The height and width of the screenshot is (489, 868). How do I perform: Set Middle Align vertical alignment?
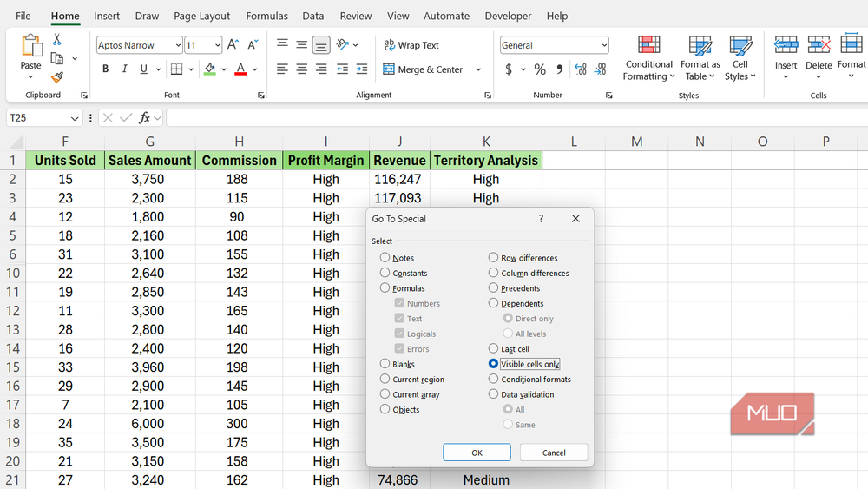point(302,44)
